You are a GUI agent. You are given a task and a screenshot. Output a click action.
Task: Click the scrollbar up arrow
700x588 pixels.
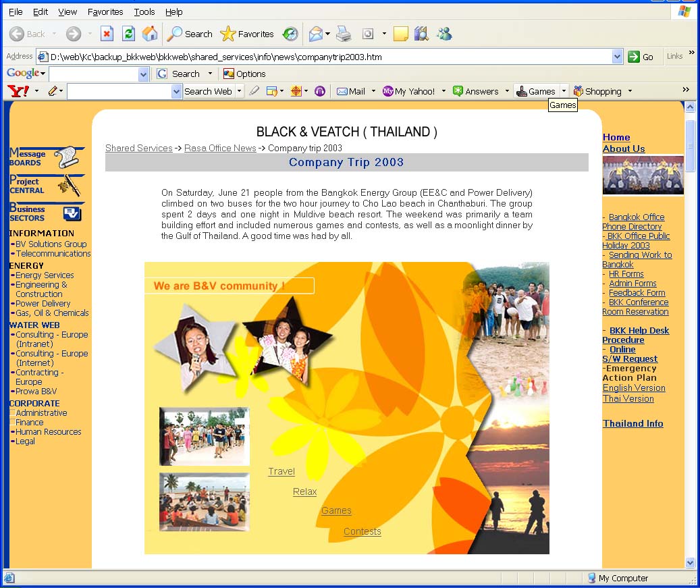click(x=690, y=107)
